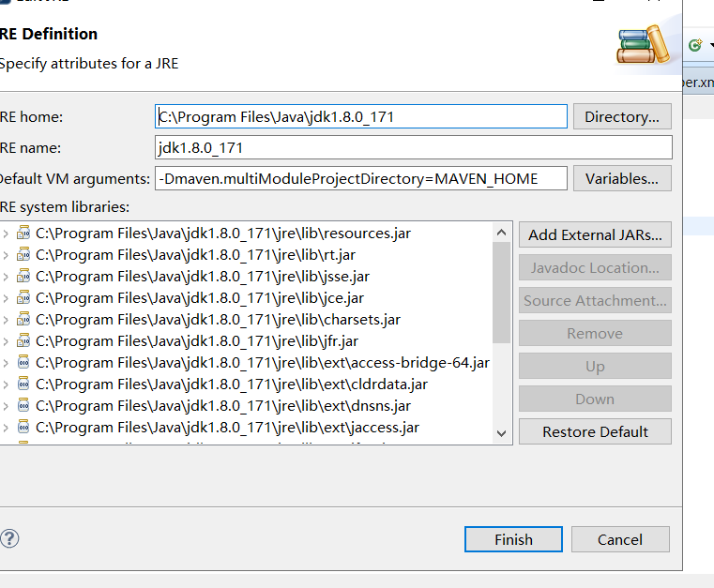
Task: Focus the JRE home path field
Action: [361, 116]
